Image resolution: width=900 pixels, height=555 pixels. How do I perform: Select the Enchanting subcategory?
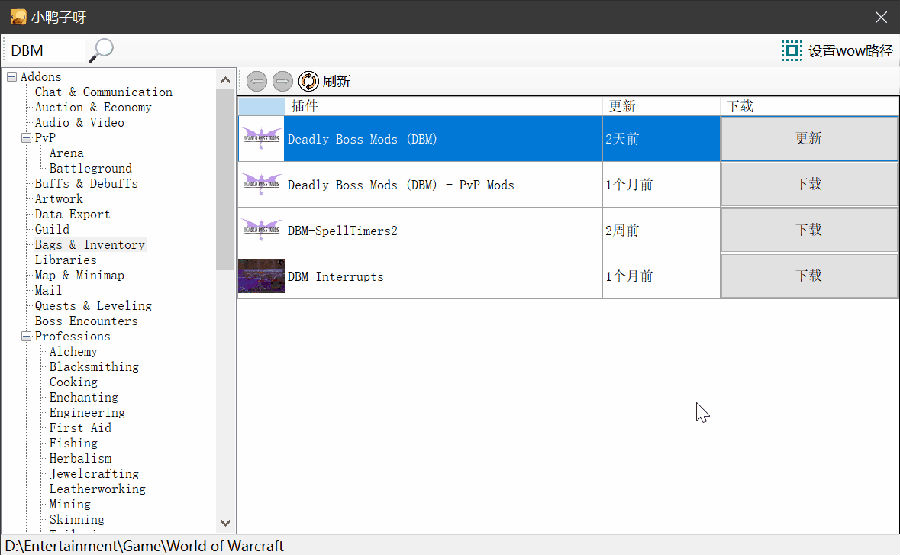[x=84, y=397]
